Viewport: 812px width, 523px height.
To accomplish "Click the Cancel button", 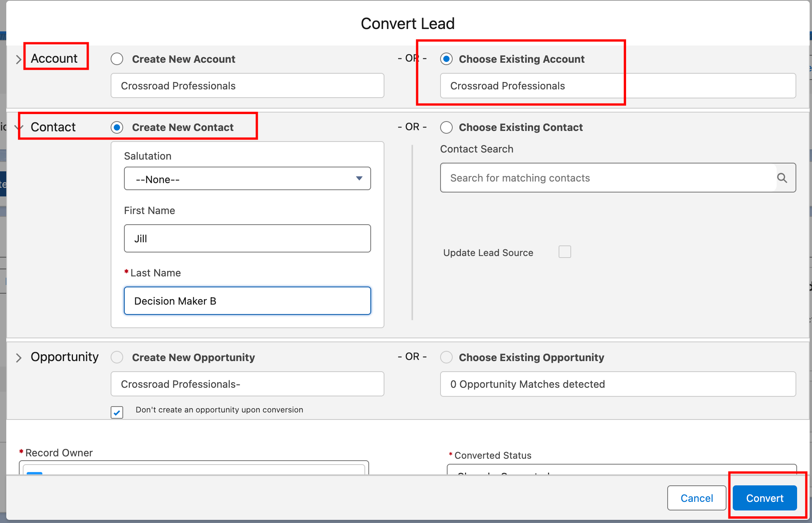I will 696,498.
